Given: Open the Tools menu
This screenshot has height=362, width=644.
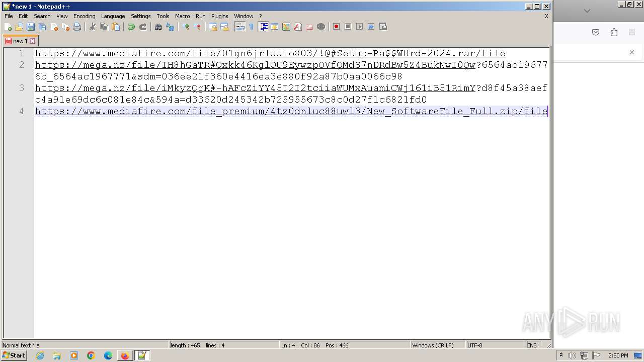Looking at the screenshot, I should coord(163,16).
